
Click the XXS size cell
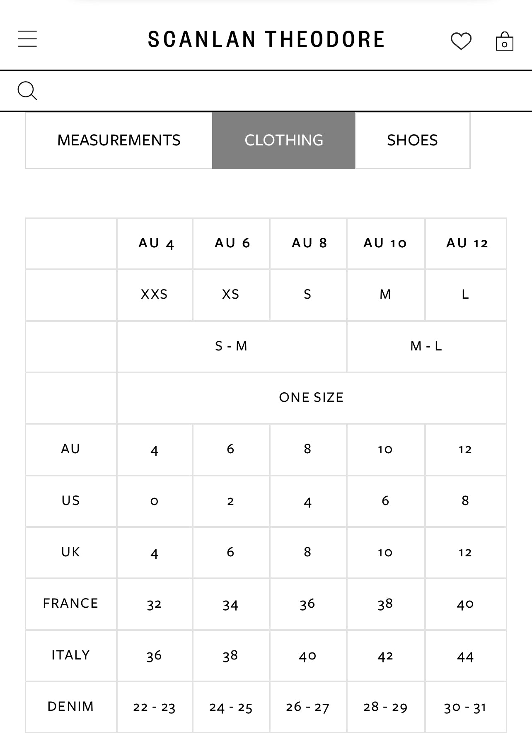(154, 295)
